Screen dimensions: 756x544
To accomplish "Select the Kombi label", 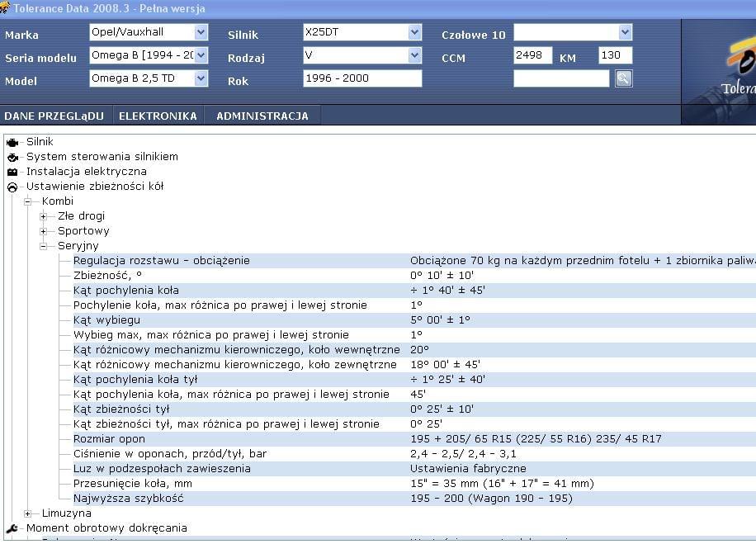I will click(58, 201).
